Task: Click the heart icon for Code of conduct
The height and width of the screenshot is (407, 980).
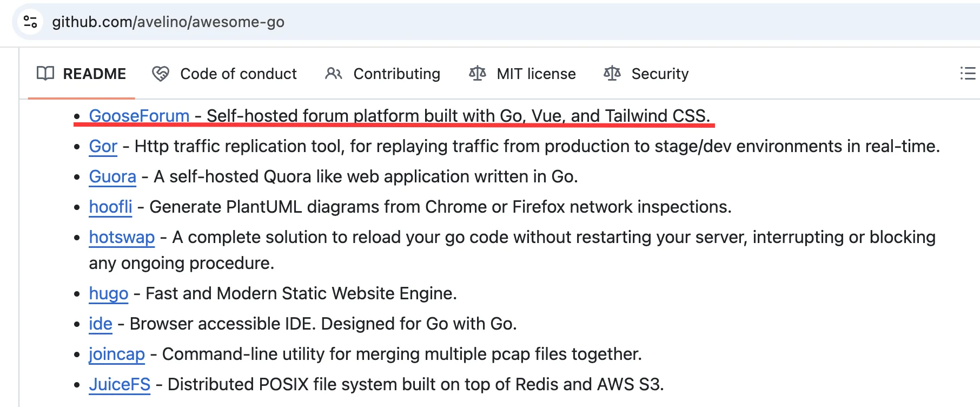Action: 161,74
